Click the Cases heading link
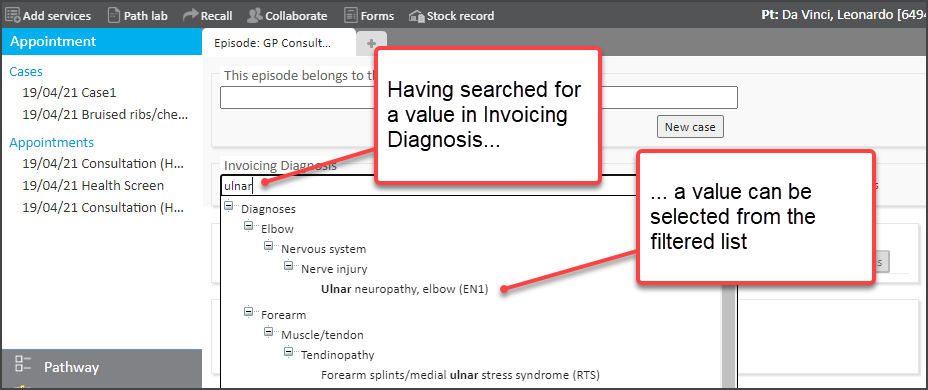The width and height of the screenshot is (928, 390). coord(26,72)
